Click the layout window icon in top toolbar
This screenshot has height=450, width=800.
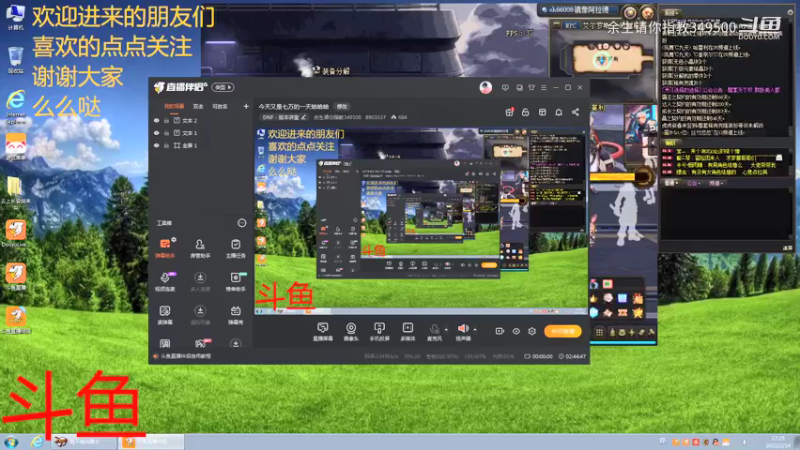(x=542, y=112)
